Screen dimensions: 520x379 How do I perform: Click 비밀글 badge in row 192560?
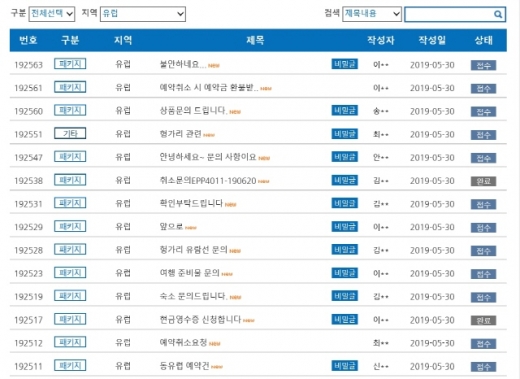coord(345,110)
